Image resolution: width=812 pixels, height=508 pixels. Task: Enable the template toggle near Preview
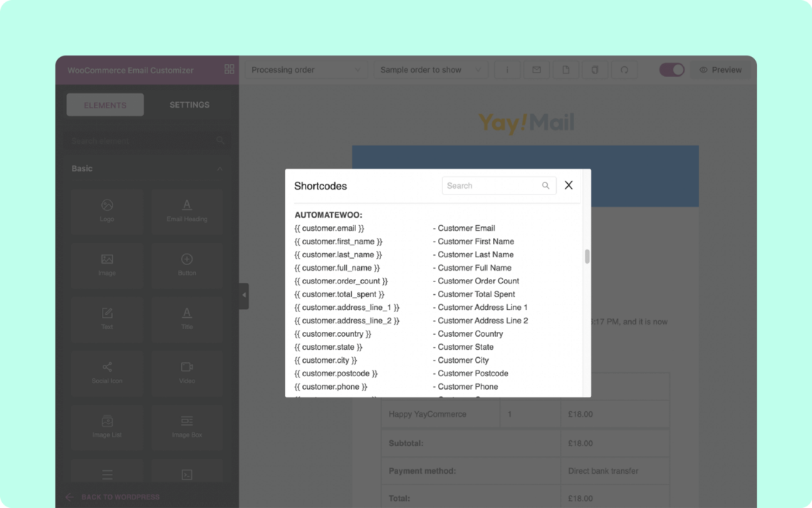click(x=672, y=69)
